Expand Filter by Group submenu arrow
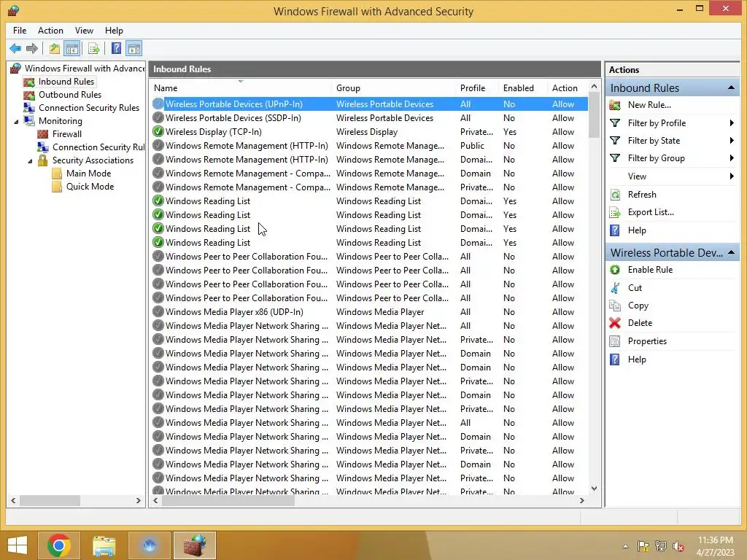Viewport: 747px width, 560px height. point(732,158)
